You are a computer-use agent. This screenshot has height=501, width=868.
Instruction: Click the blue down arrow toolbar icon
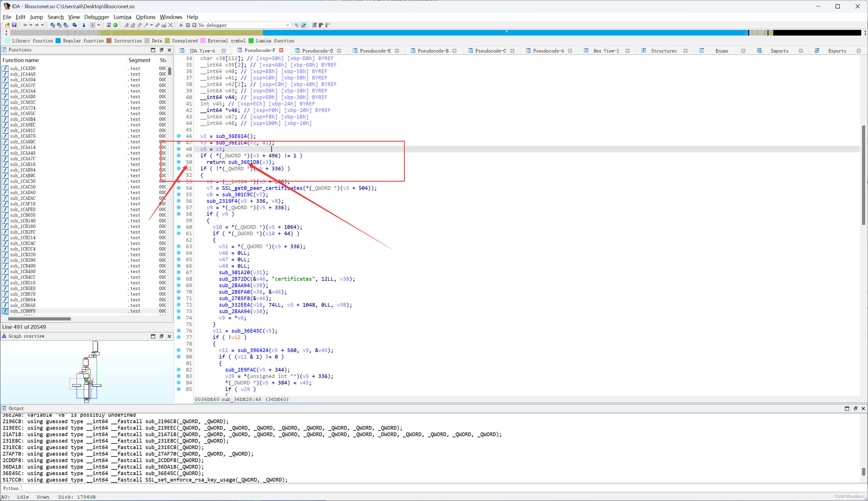click(83, 25)
